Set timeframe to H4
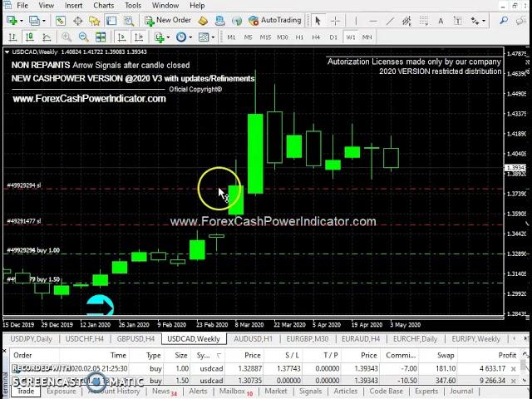 coord(316,37)
